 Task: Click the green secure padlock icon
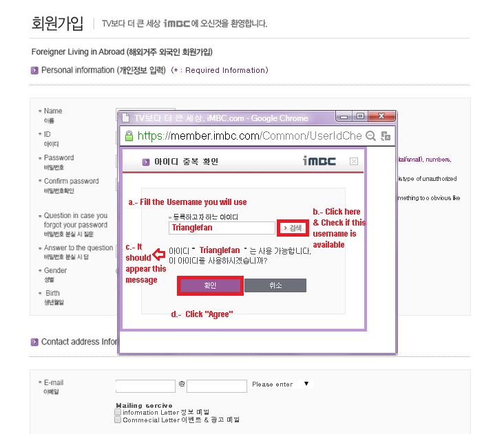(127, 135)
